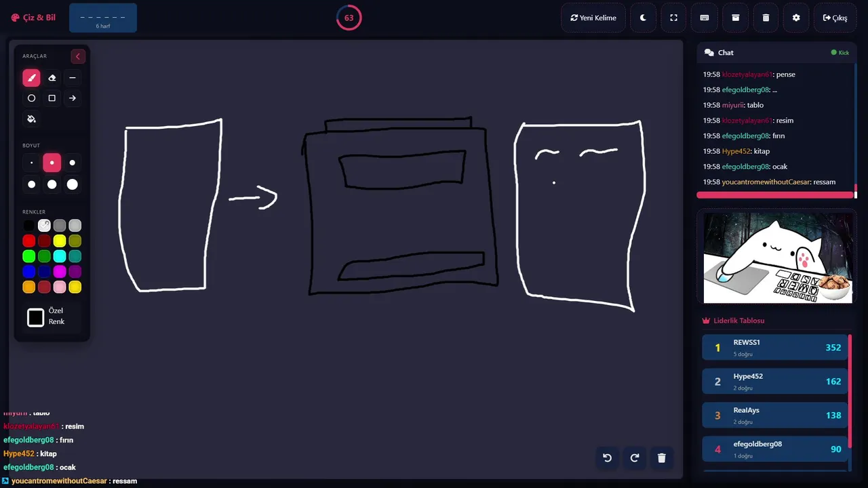The image size is (868, 488).
Task: Pick the bright yellow color swatch
Action: coord(60,241)
